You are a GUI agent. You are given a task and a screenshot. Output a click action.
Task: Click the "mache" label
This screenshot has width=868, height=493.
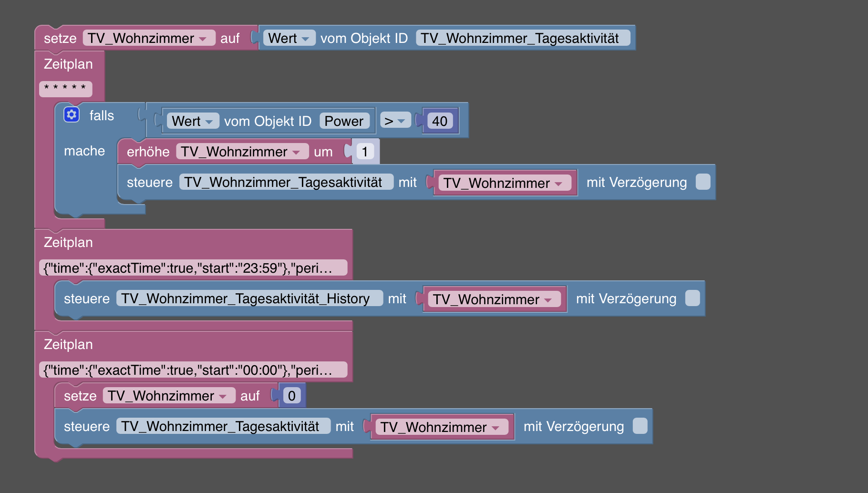84,151
